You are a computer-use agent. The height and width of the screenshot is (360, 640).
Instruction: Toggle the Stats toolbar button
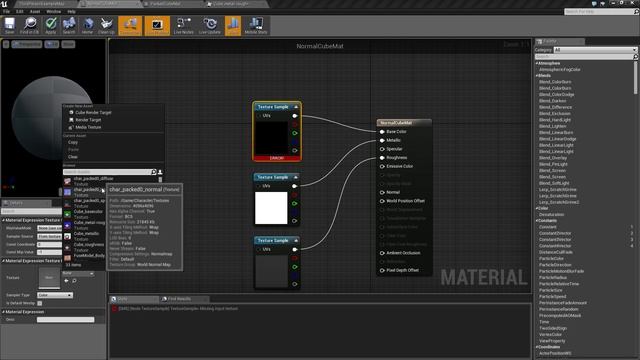(x=233, y=26)
